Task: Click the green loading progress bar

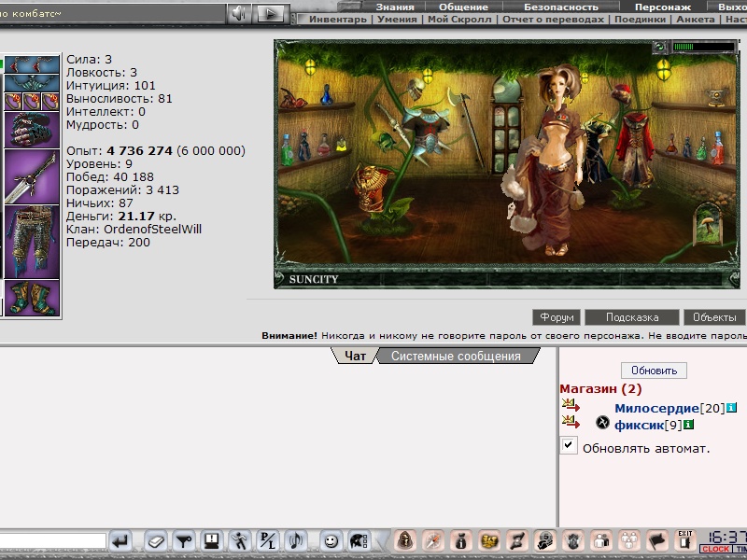Action: coord(704,47)
